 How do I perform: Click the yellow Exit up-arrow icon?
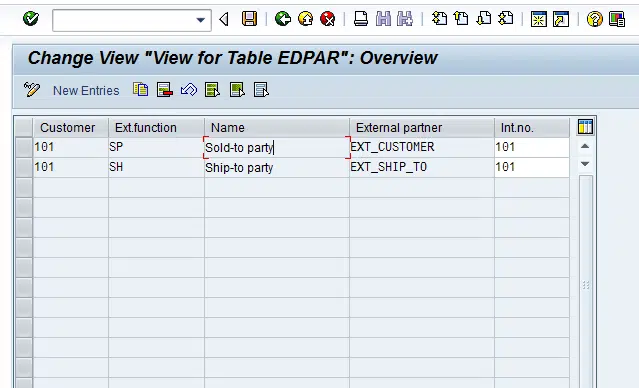click(x=305, y=19)
